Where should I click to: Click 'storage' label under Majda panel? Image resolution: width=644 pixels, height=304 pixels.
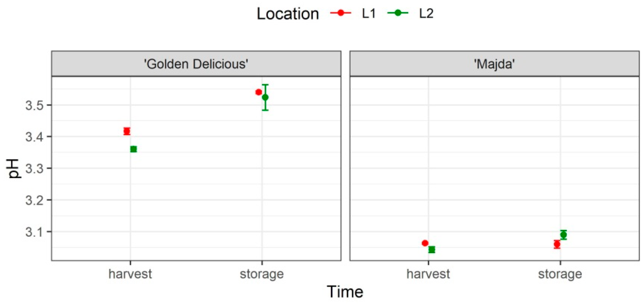(x=560, y=274)
